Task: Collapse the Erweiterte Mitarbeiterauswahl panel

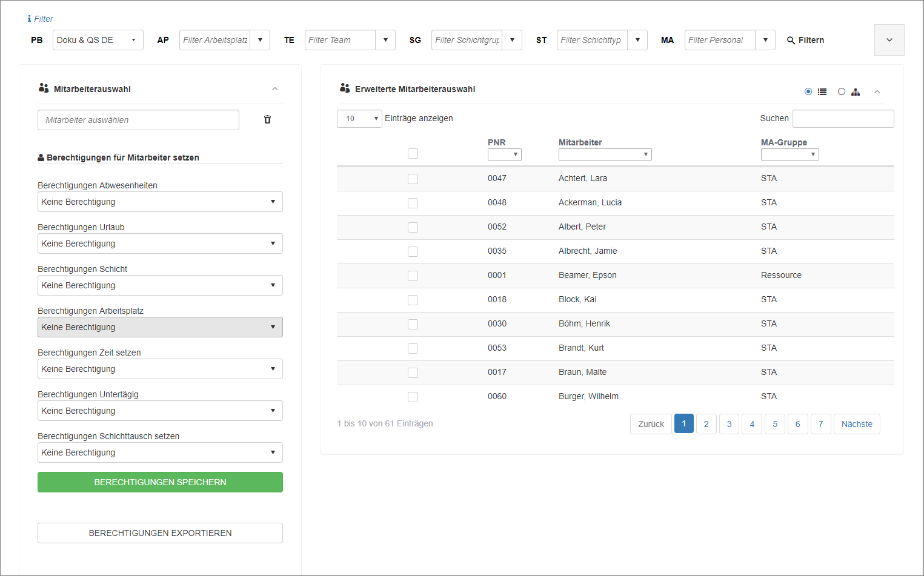Action: (x=877, y=92)
